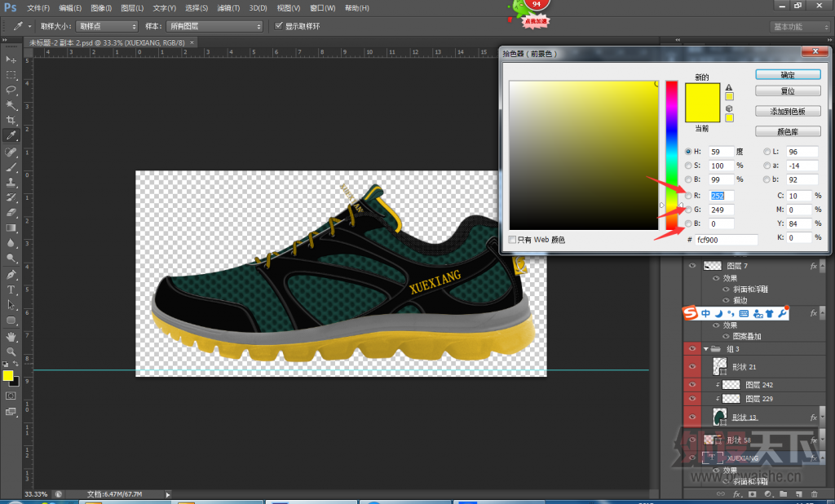This screenshot has width=835, height=504.
Task: Click 确定 to confirm the color
Action: [788, 75]
